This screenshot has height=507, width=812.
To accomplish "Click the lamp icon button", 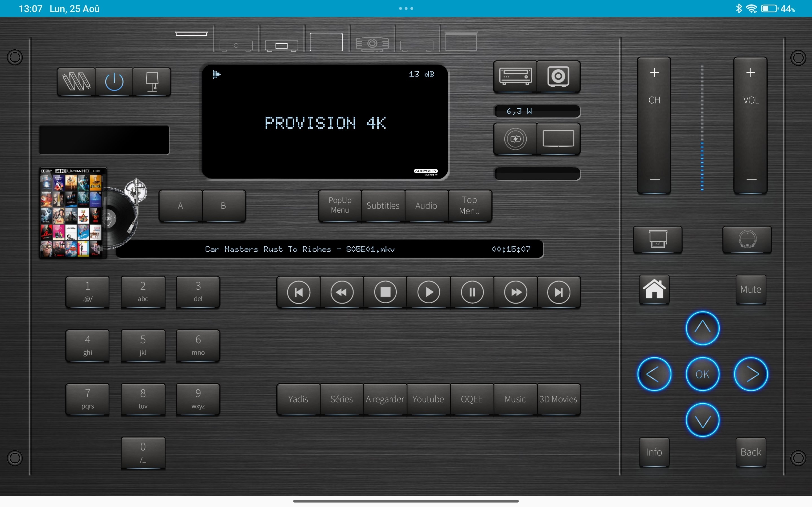I will click(152, 81).
